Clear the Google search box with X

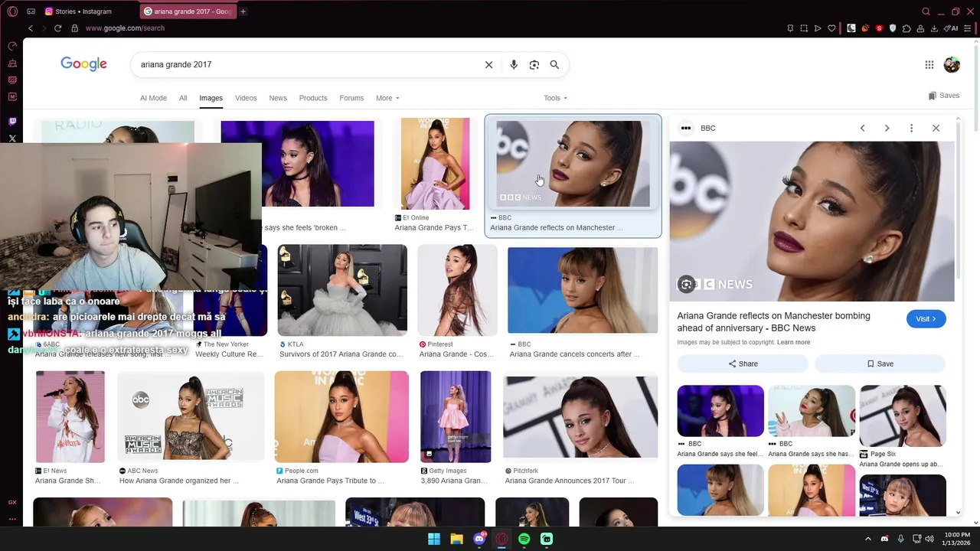488,64
